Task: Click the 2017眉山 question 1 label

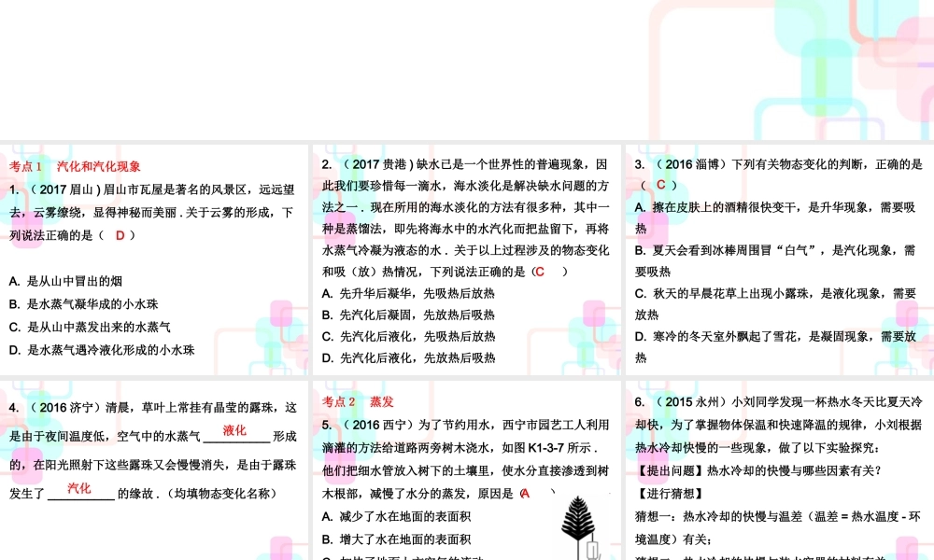Action: click(x=58, y=190)
